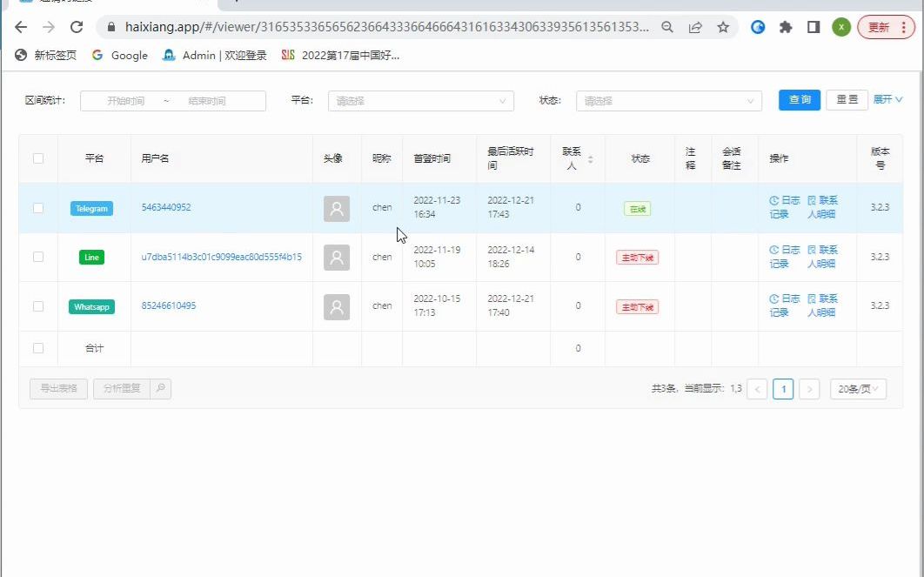This screenshot has width=924, height=577.
Task: Click the avatar icon in the Whatsapp row
Action: [337, 306]
